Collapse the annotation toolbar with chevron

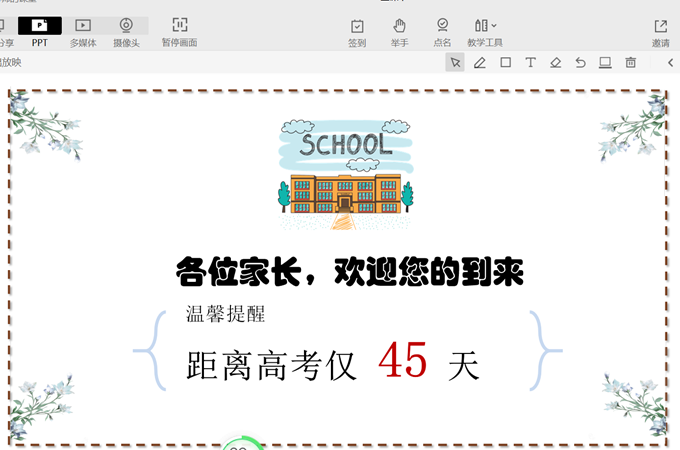coord(670,63)
